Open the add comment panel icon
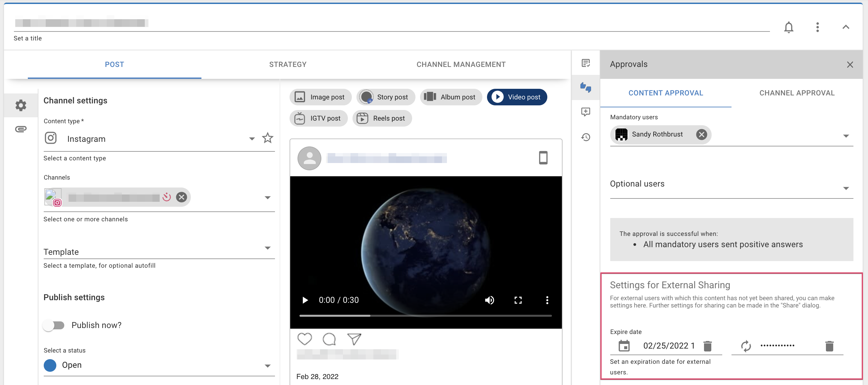868x385 pixels. tap(586, 112)
